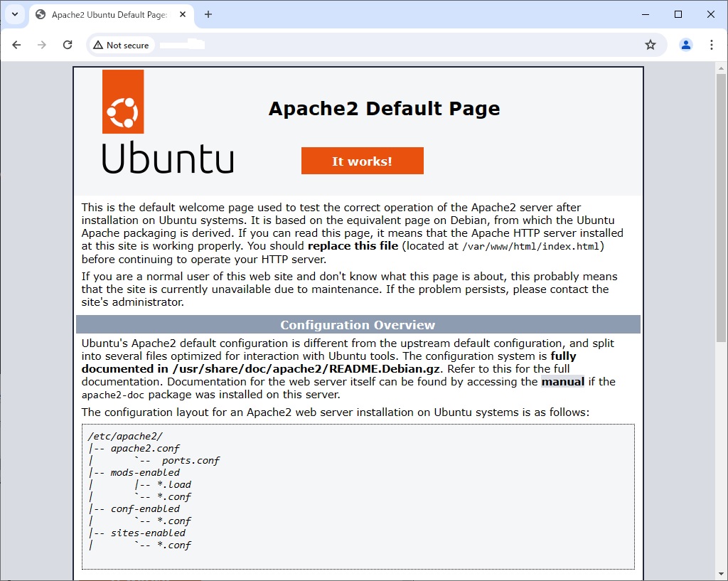Open a new tab with the plus button
The width and height of the screenshot is (728, 581).
(207, 14)
